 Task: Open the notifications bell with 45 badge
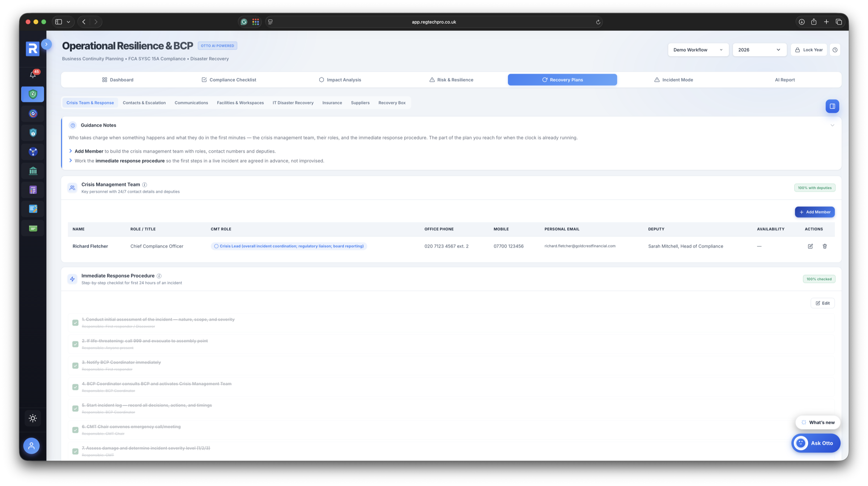[33, 74]
